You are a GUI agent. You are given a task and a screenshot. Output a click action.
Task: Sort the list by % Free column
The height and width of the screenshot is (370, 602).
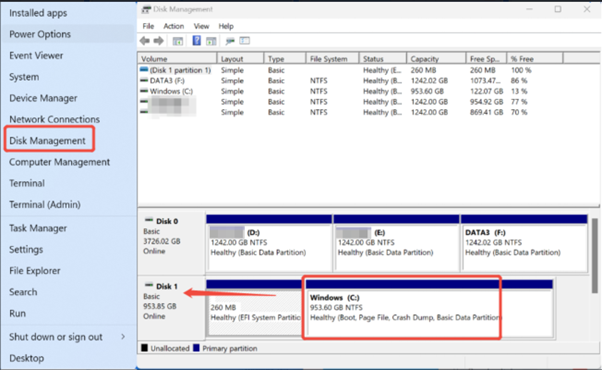(x=535, y=59)
